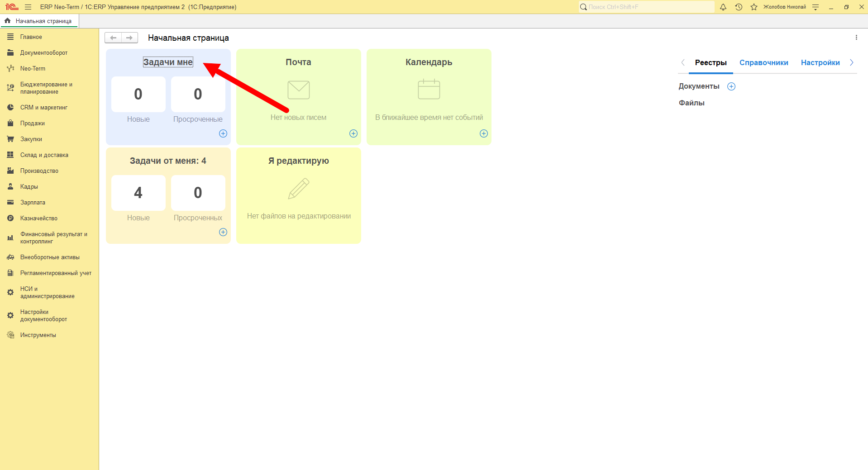Open the three-dot page options menu
The width and height of the screenshot is (868, 470).
pyautogui.click(x=856, y=38)
